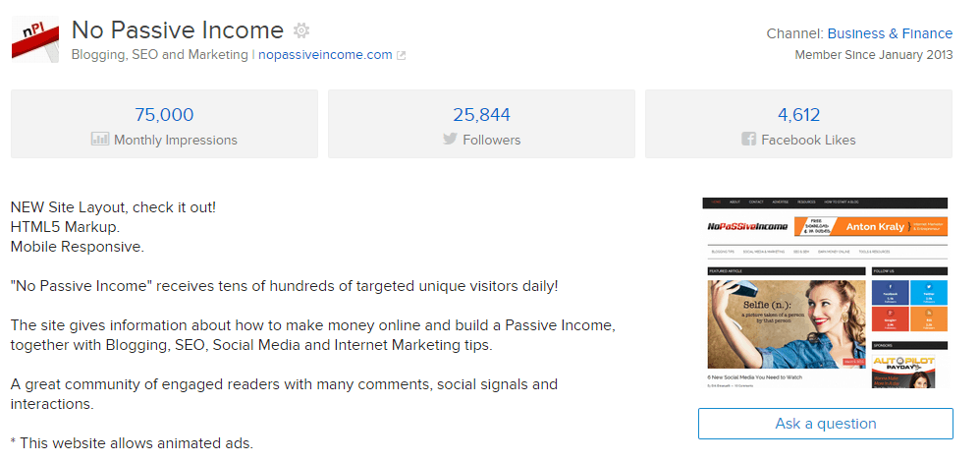Open the website screenshot preview thumbnail
Viewport: 980px width, 462px height.
tap(825, 292)
